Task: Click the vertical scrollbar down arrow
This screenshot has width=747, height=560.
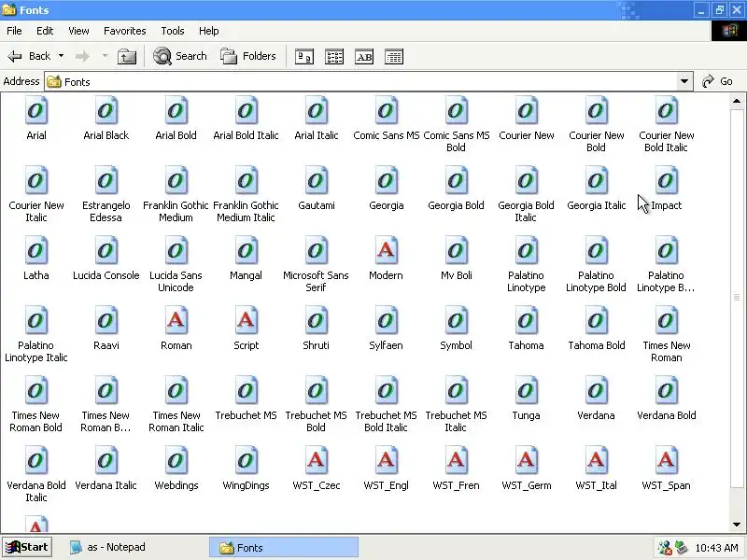Action: pos(737,525)
